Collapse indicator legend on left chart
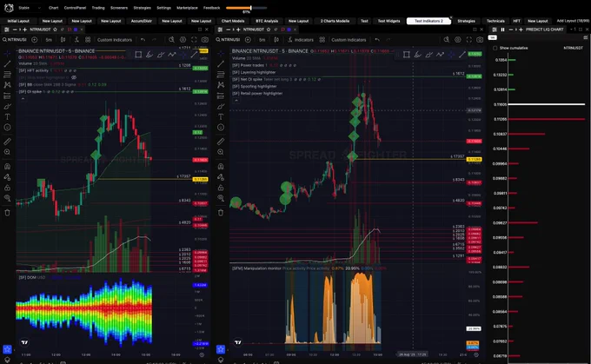The width and height of the screenshot is (591, 364). 23,99
